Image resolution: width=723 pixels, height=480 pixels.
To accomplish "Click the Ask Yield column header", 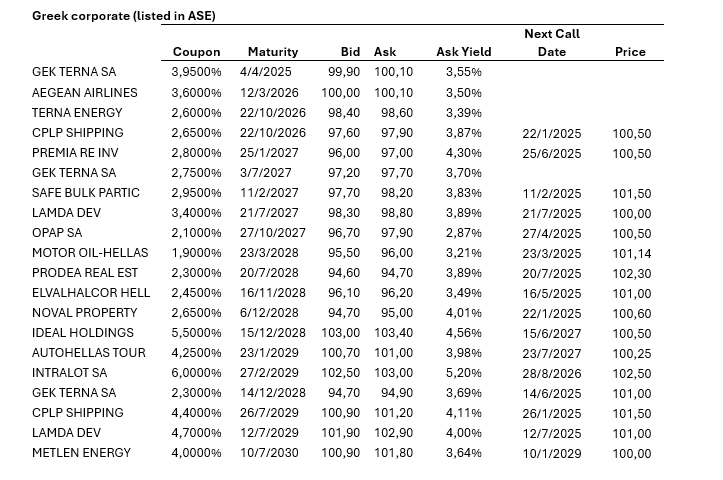I will 463,52.
